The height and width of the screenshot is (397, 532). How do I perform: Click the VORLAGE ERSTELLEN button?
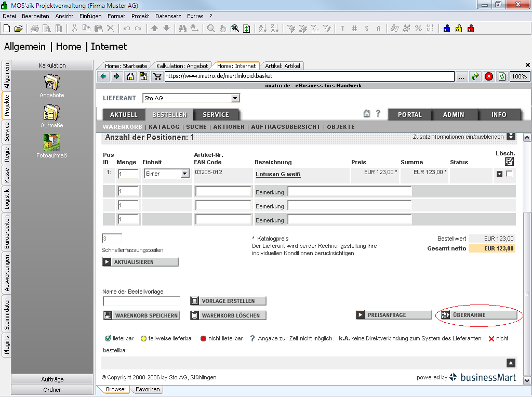(x=228, y=301)
